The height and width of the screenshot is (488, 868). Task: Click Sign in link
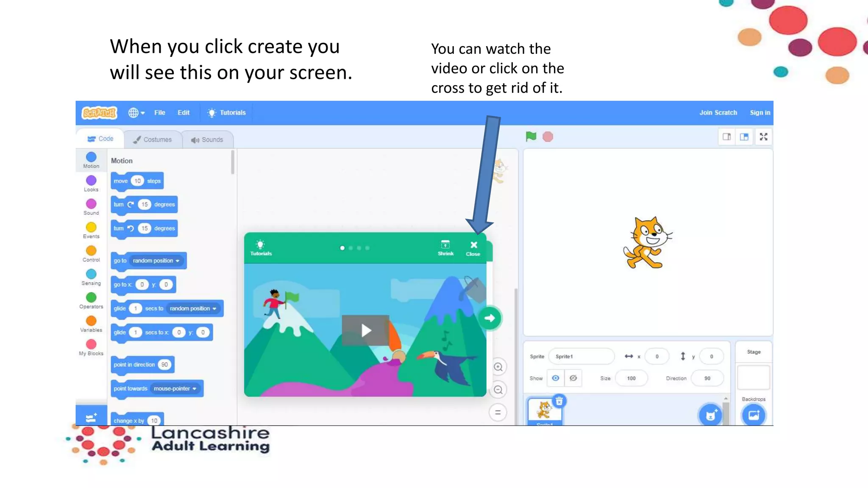tap(759, 113)
